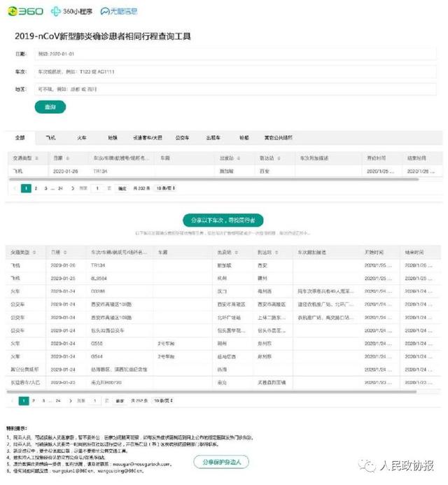Click 分享以下车次，寻找同行者 button

click(x=223, y=220)
